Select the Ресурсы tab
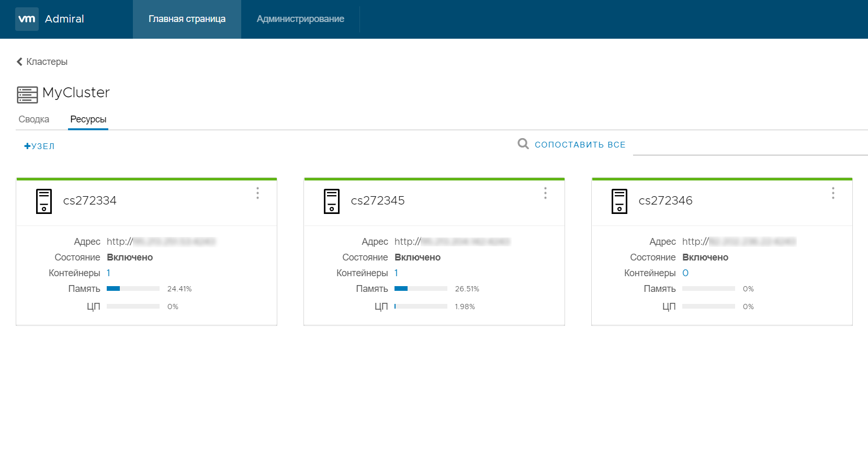Image resolution: width=868 pixels, height=476 pixels. pyautogui.click(x=88, y=119)
